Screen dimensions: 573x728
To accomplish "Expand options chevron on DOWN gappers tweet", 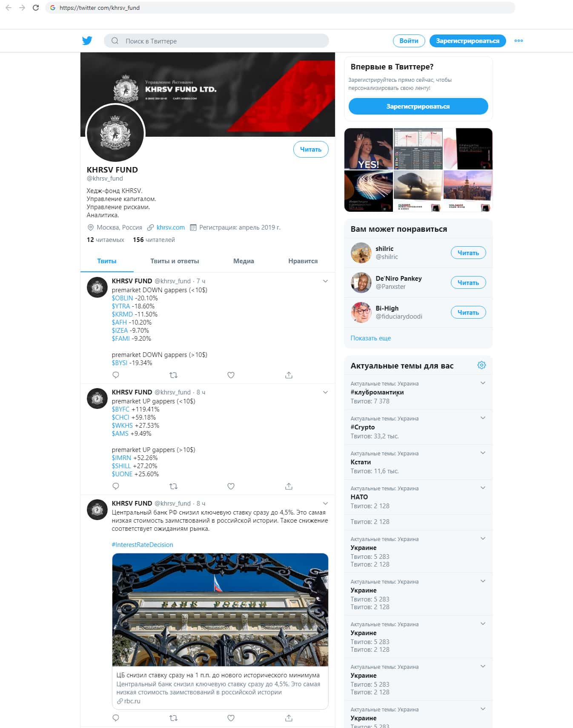I will pos(325,281).
